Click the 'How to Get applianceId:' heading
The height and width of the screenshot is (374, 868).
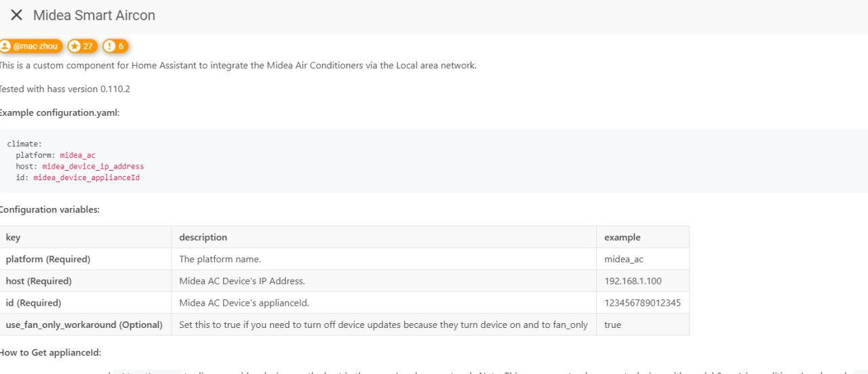pyautogui.click(x=49, y=352)
